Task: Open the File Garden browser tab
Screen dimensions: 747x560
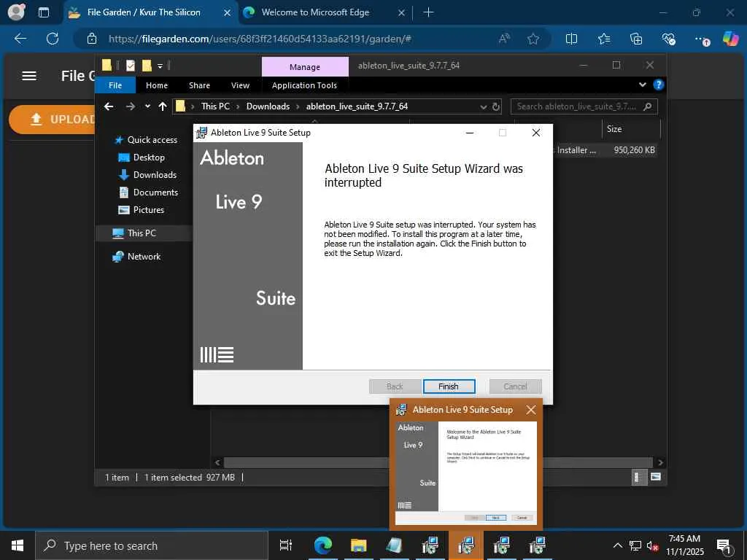Action: pyautogui.click(x=150, y=12)
